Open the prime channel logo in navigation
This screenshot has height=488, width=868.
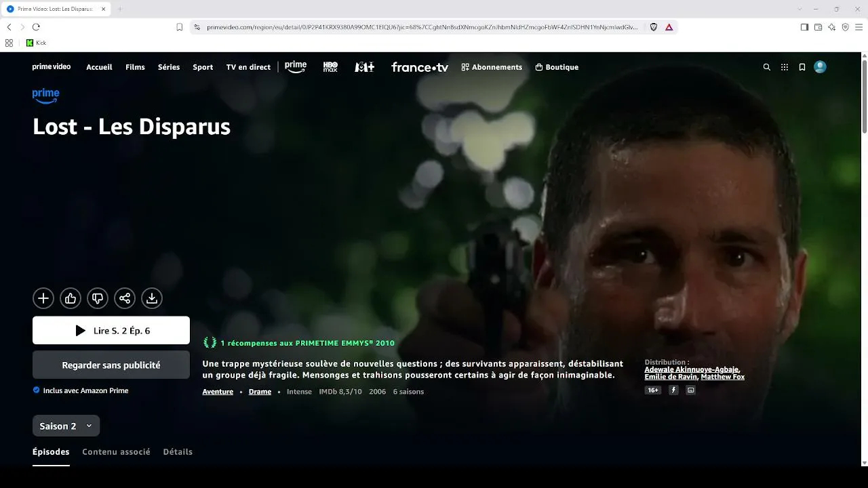[296, 67]
